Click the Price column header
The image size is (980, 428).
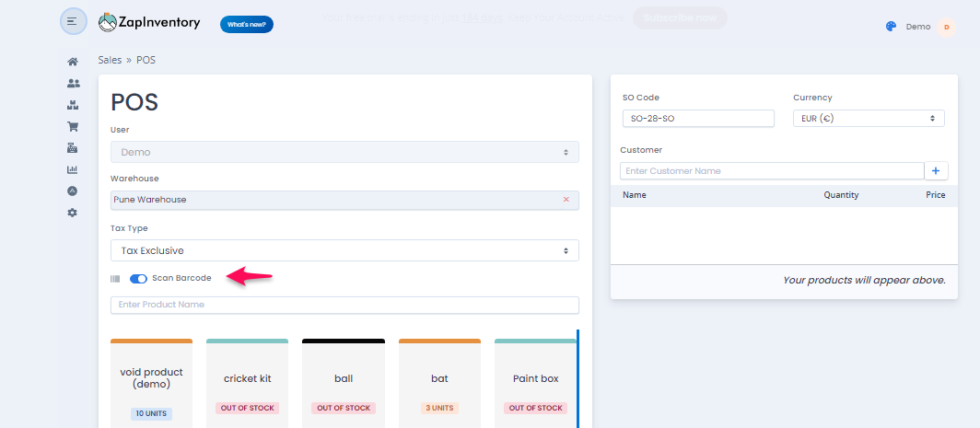coord(936,195)
